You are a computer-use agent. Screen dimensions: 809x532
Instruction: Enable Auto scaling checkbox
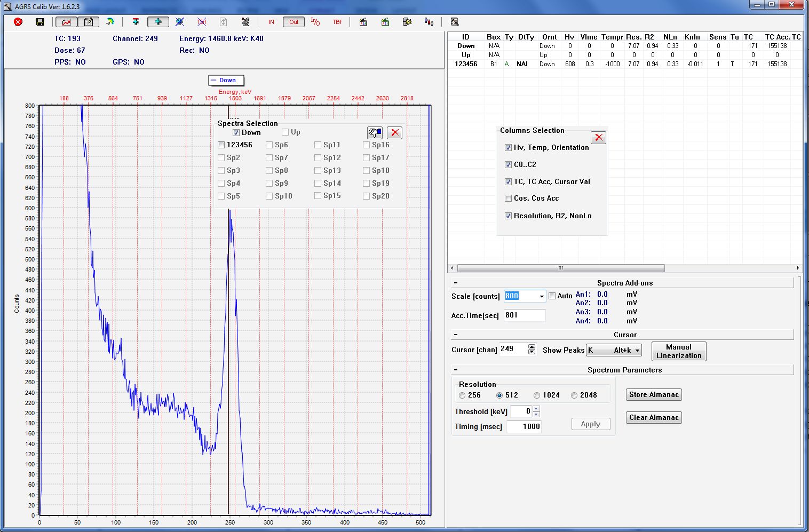[552, 296]
